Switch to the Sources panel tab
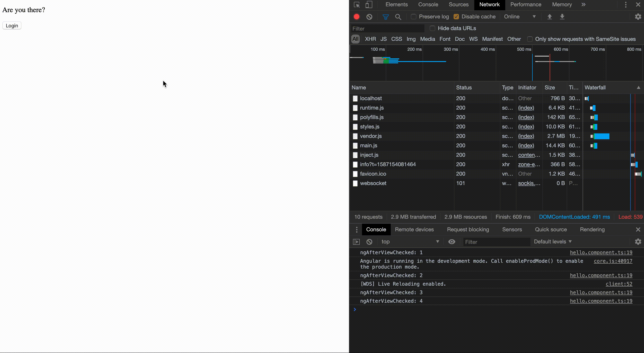The height and width of the screenshot is (353, 644). coord(458,4)
